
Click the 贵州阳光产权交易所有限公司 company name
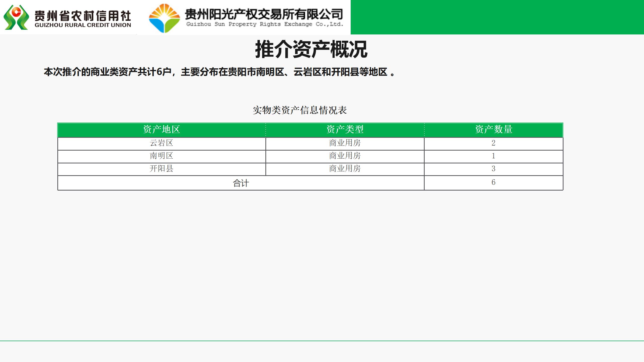[x=264, y=14]
